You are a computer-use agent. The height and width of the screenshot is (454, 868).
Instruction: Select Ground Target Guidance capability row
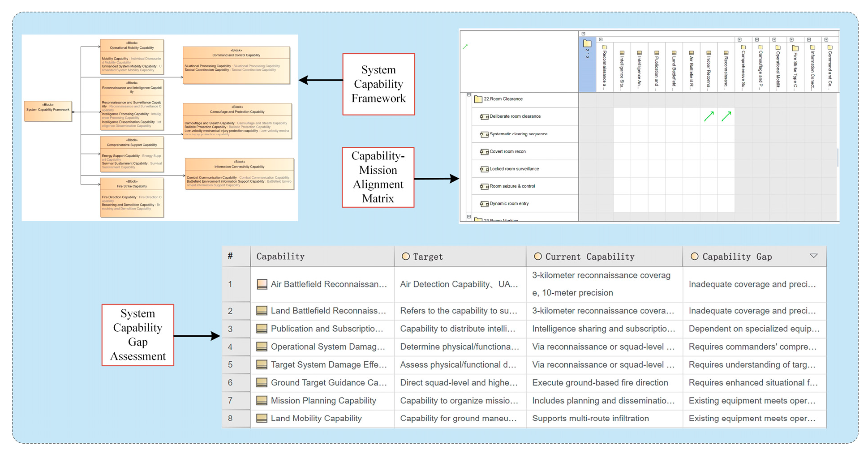pyautogui.click(x=329, y=383)
